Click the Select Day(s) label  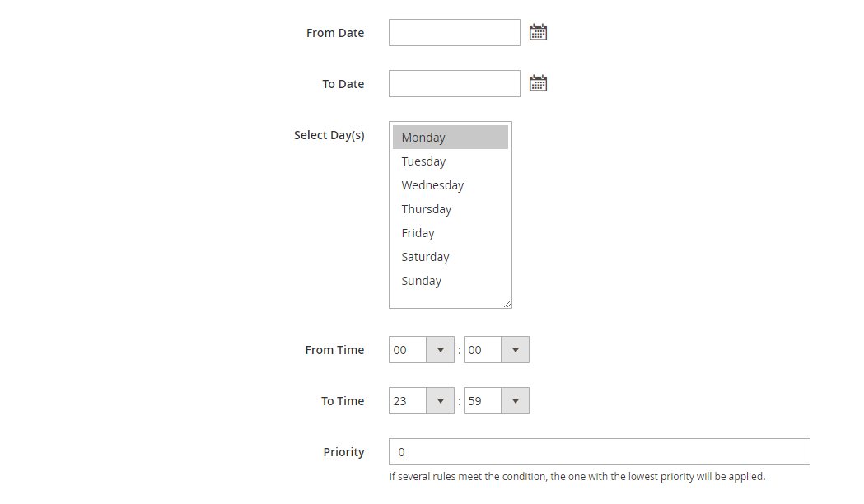[x=329, y=135]
